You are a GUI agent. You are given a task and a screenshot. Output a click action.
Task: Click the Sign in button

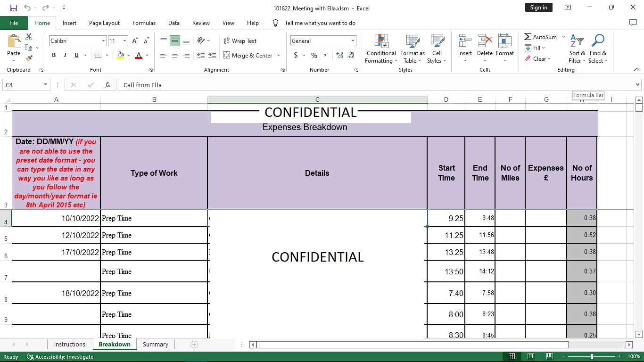click(x=538, y=8)
